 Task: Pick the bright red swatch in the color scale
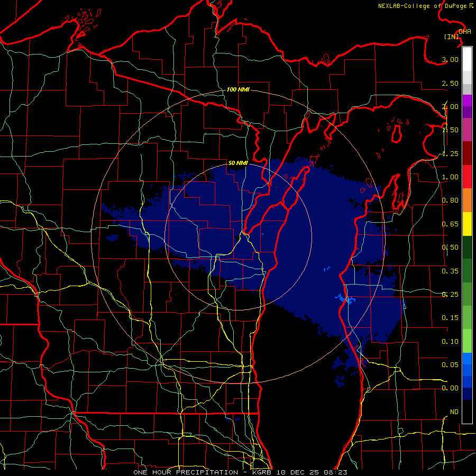(x=467, y=177)
